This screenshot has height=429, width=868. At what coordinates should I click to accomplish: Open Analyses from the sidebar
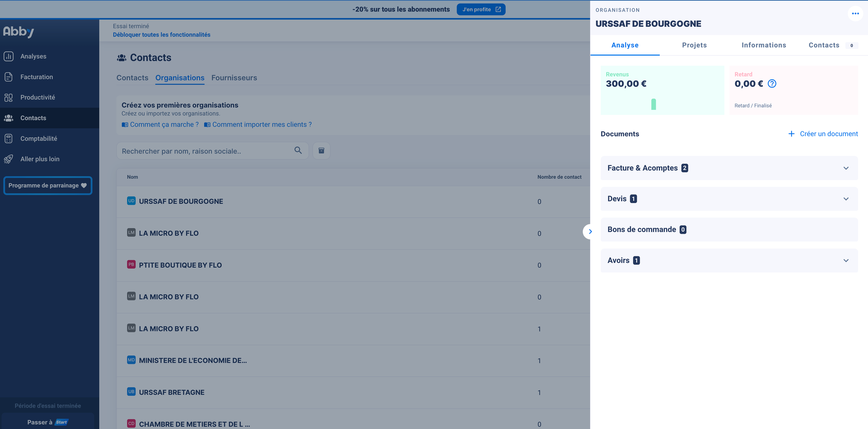click(x=33, y=56)
